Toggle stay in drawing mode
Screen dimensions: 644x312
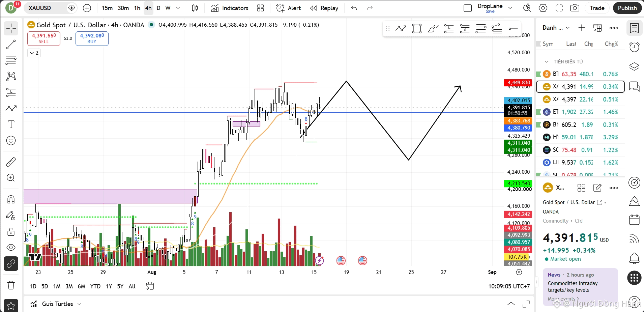pyautogui.click(x=11, y=216)
